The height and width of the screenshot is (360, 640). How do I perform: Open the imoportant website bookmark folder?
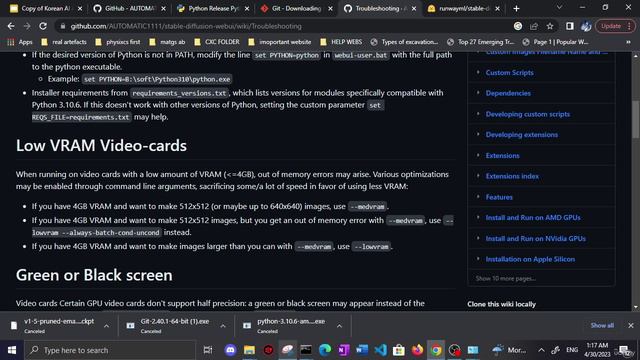[280, 42]
